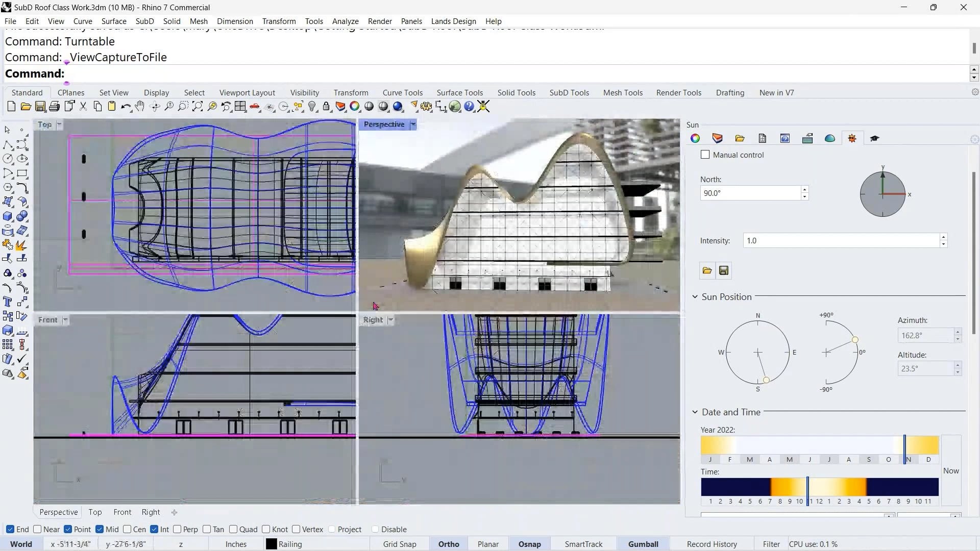This screenshot has height=551, width=980.
Task: Enable Perp osnap checkbox
Action: click(x=177, y=530)
